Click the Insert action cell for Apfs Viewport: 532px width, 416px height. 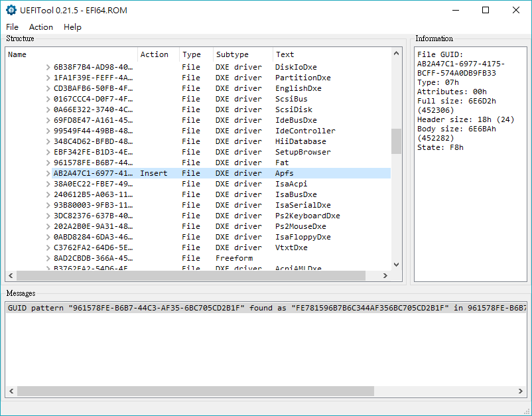pyautogui.click(x=154, y=173)
